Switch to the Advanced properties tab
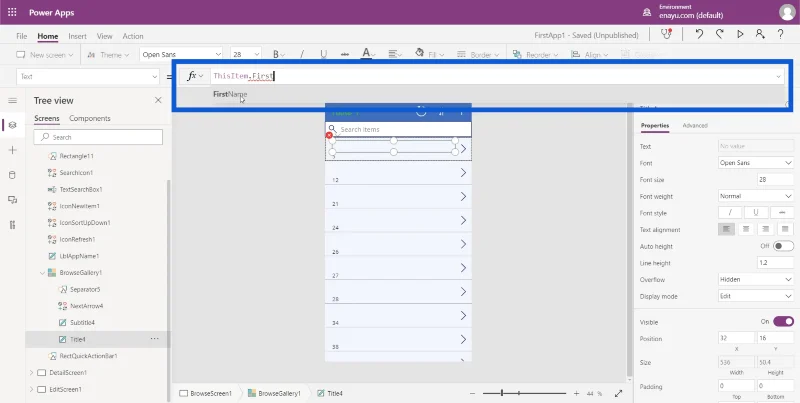The height and width of the screenshot is (403, 800). click(695, 125)
